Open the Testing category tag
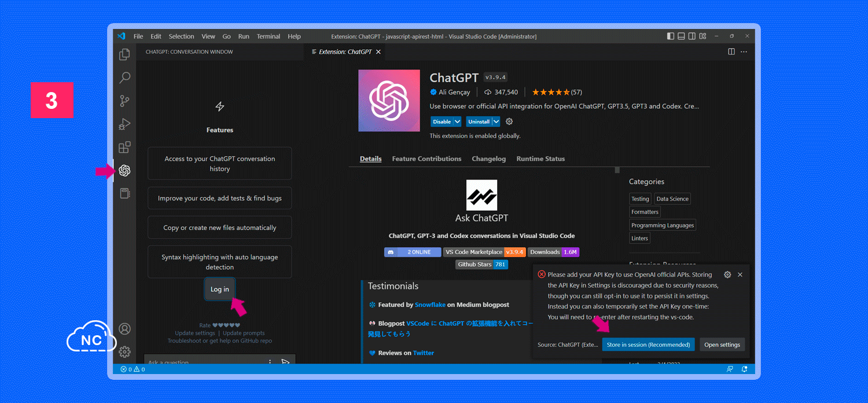The height and width of the screenshot is (403, 868). pyautogui.click(x=640, y=199)
